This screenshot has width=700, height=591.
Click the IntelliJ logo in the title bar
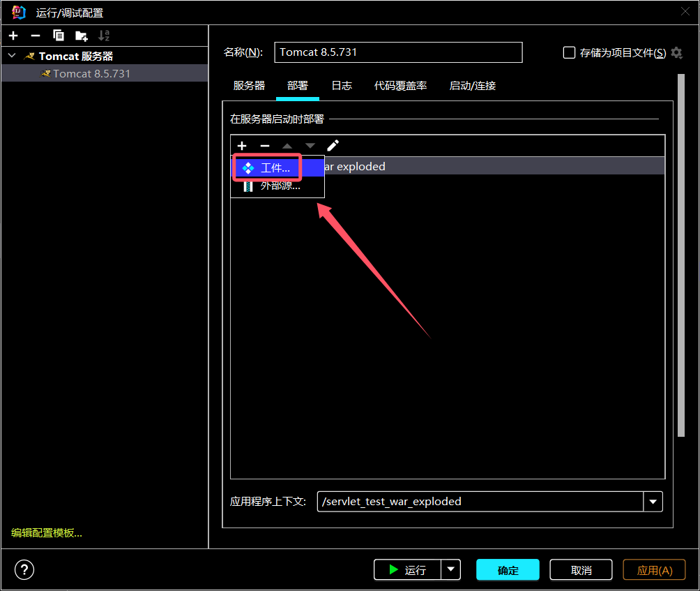coord(19,13)
